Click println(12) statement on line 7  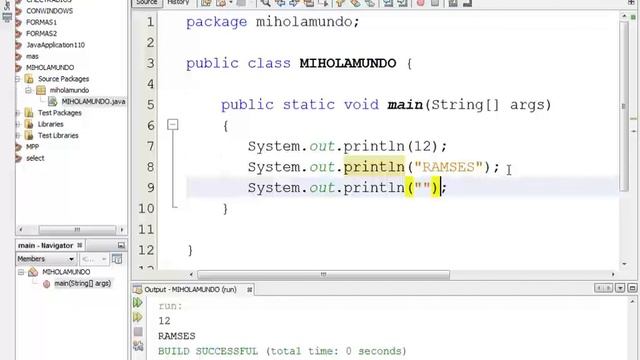click(x=395, y=146)
